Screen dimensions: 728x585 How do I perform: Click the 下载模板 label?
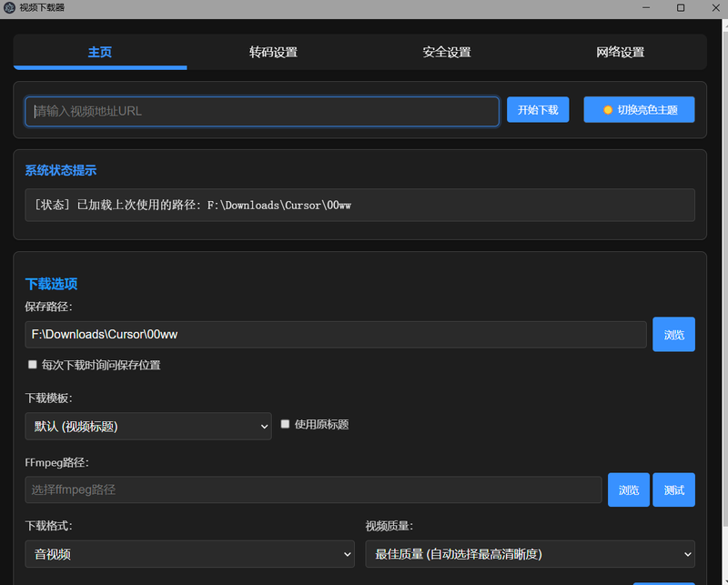click(x=48, y=398)
